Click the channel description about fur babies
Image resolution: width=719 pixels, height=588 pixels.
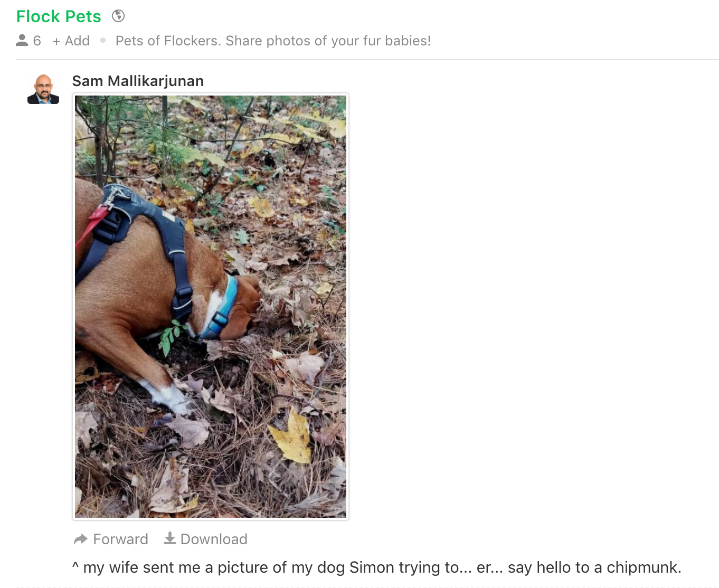point(273,41)
